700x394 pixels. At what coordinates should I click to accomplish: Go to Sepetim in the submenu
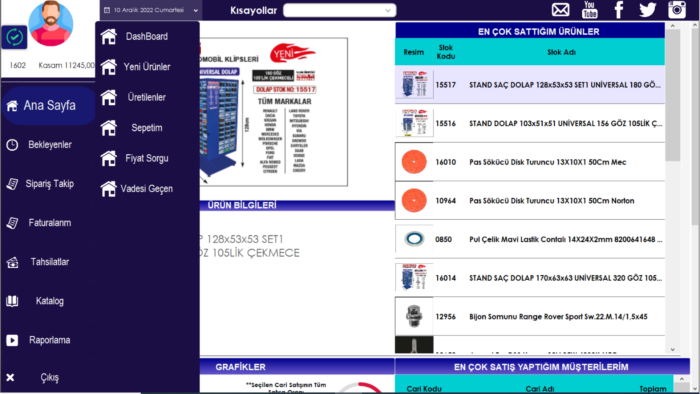coord(147,128)
